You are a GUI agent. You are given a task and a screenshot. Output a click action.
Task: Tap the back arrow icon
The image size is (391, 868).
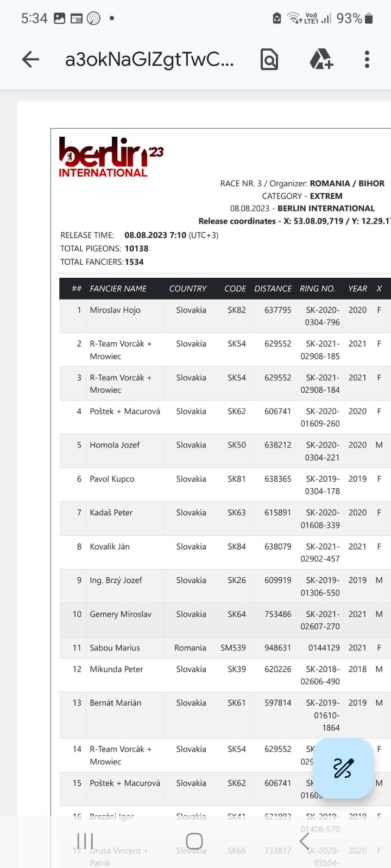(30, 59)
